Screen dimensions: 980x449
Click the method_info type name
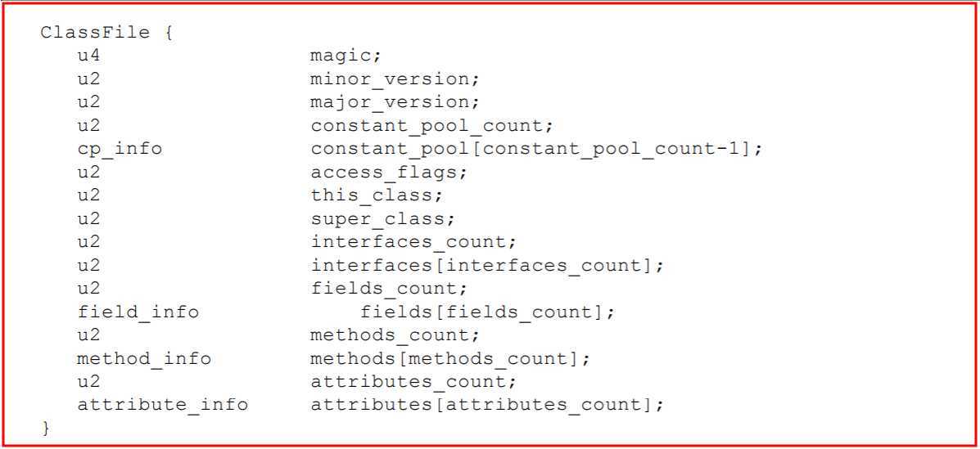pyautogui.click(x=143, y=358)
